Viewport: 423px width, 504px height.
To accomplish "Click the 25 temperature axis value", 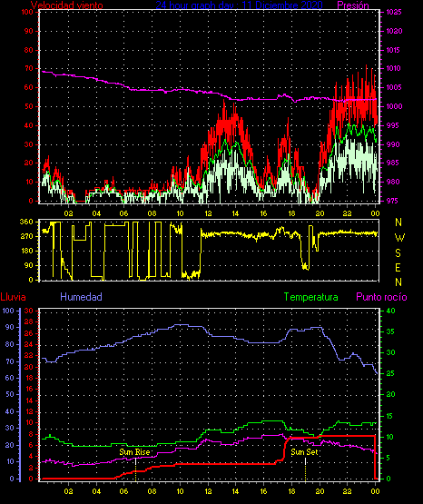I will coord(390,373).
